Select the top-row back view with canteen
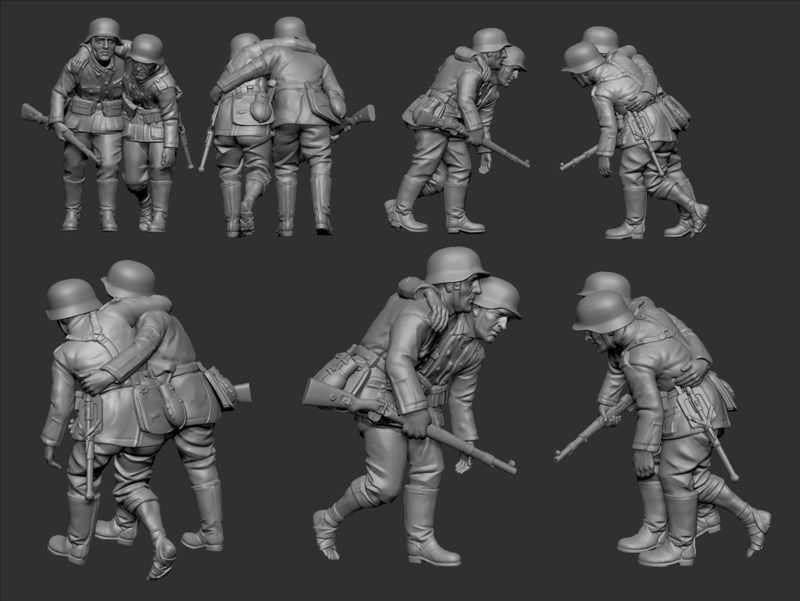The image size is (800, 601). pyautogui.click(x=286, y=127)
